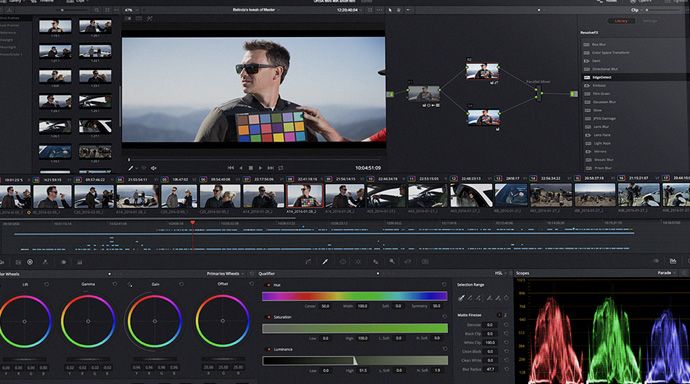This screenshot has width=690, height=384.
Task: Pick the JPEG Damage effect
Action: [604, 119]
